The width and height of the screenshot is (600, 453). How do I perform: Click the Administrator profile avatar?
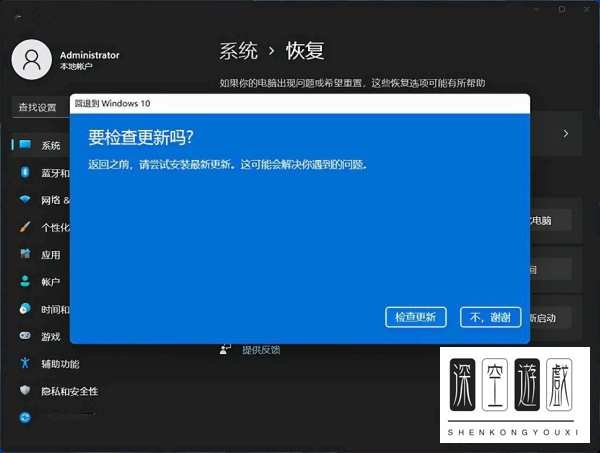32,60
